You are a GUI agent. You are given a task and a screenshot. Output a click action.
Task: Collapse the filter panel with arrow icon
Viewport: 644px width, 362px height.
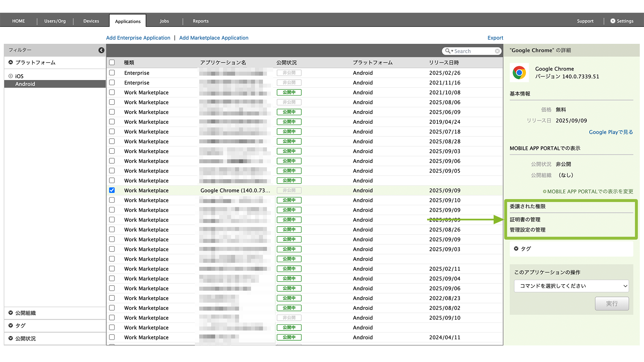101,50
